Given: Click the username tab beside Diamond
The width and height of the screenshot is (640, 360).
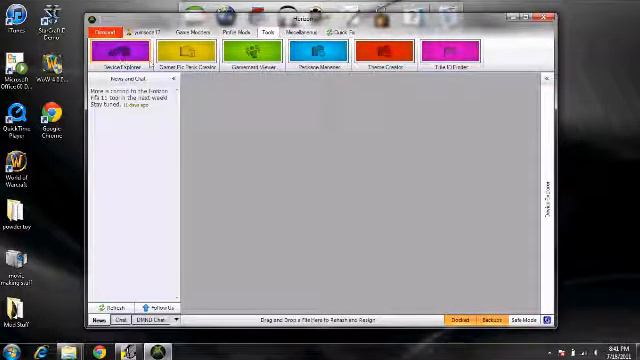Looking at the screenshot, I should pyautogui.click(x=143, y=32).
